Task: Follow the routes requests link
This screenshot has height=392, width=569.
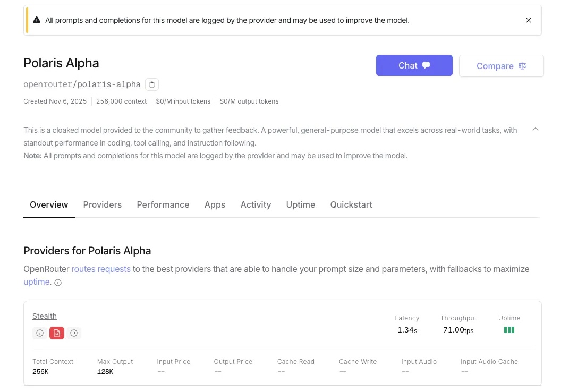Action: pyautogui.click(x=101, y=269)
